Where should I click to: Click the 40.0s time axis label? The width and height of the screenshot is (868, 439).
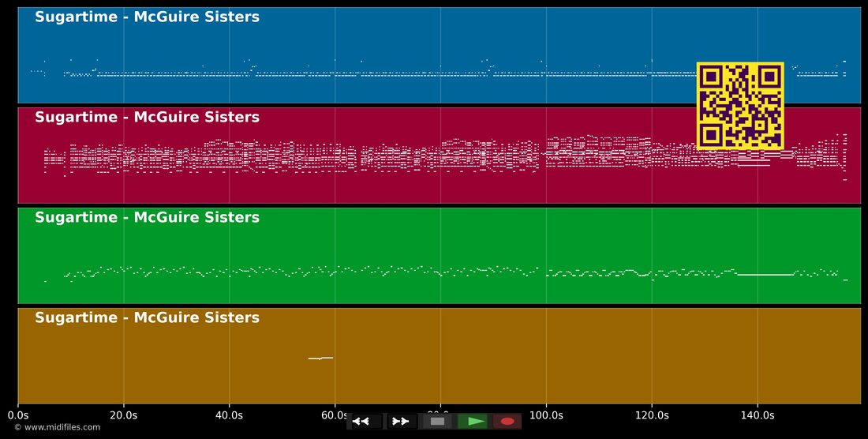(229, 415)
